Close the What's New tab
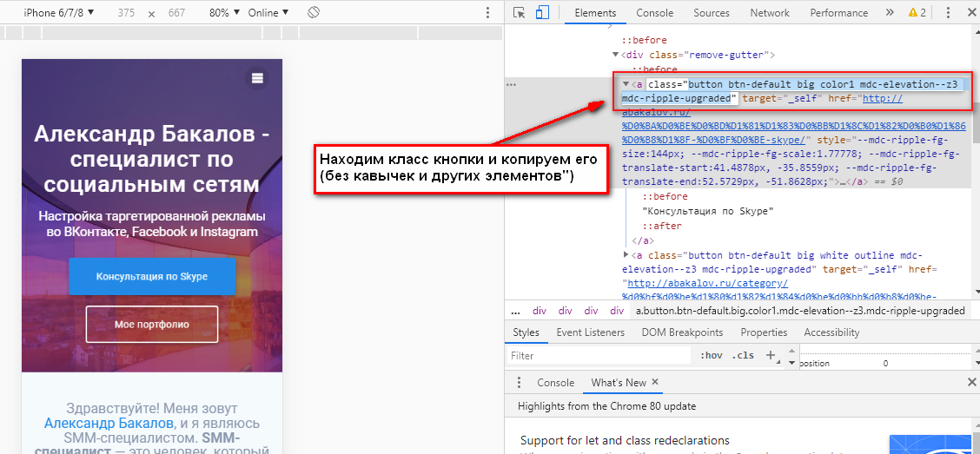 pos(654,382)
